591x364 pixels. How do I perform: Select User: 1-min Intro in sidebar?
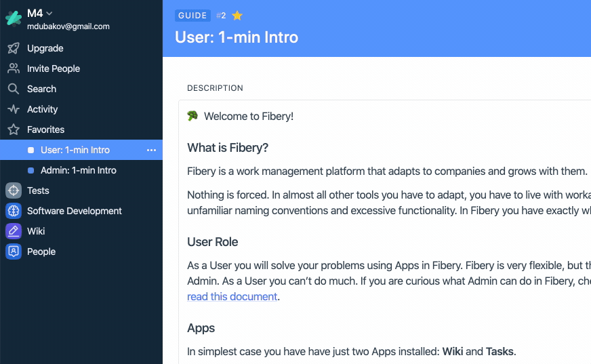point(75,150)
